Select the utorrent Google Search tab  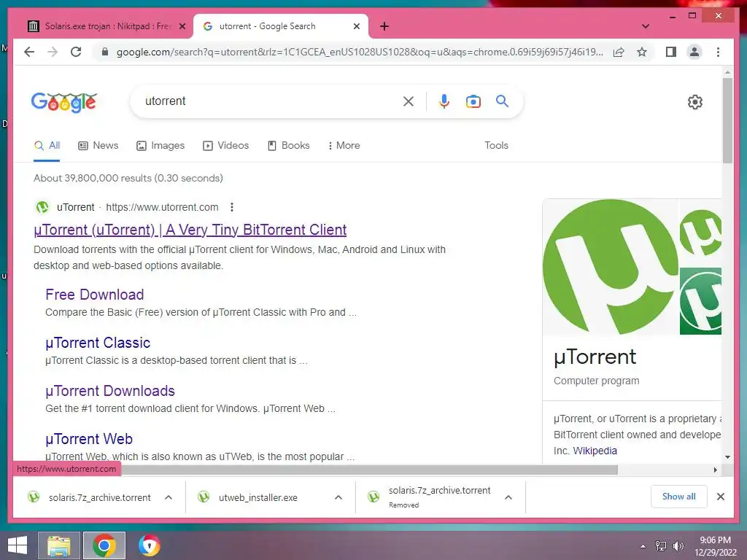point(281,26)
